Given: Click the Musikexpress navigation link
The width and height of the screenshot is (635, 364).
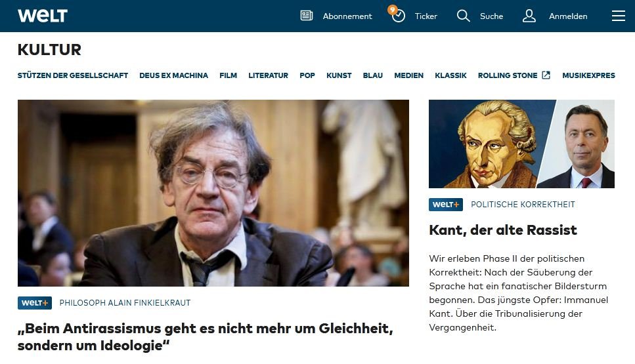Looking at the screenshot, I should (x=588, y=75).
